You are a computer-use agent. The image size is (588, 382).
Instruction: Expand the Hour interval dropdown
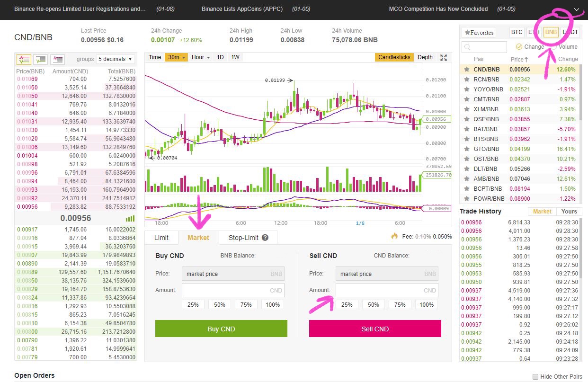pyautogui.click(x=201, y=57)
